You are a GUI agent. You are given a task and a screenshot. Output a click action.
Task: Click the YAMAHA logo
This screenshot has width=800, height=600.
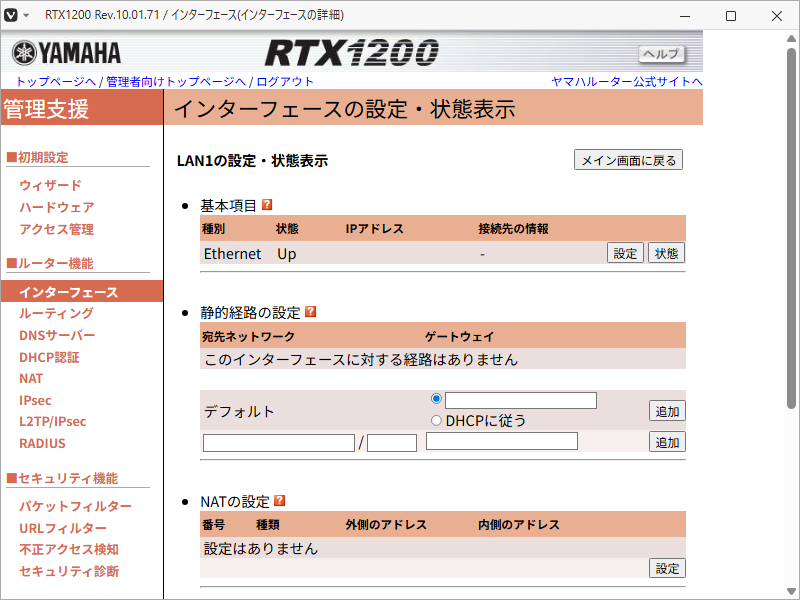pos(66,53)
